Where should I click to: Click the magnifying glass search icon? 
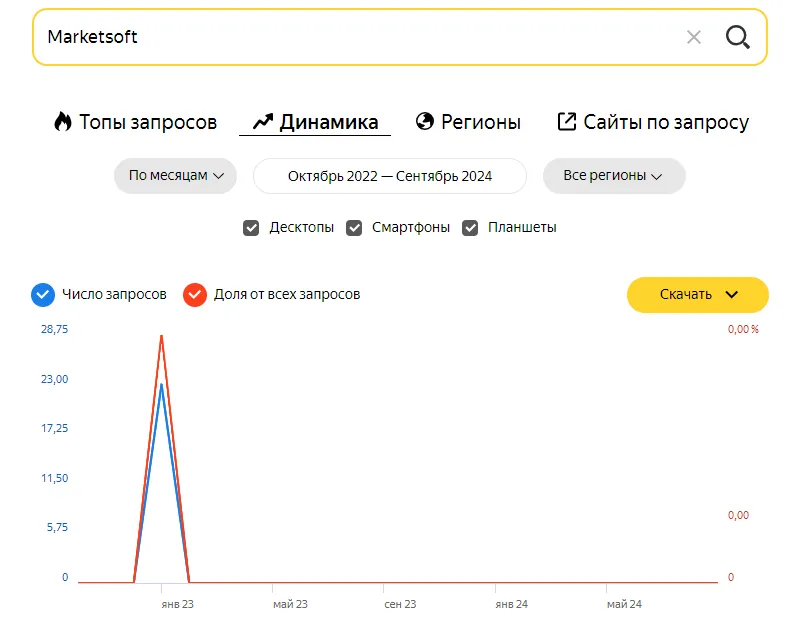[x=737, y=37]
